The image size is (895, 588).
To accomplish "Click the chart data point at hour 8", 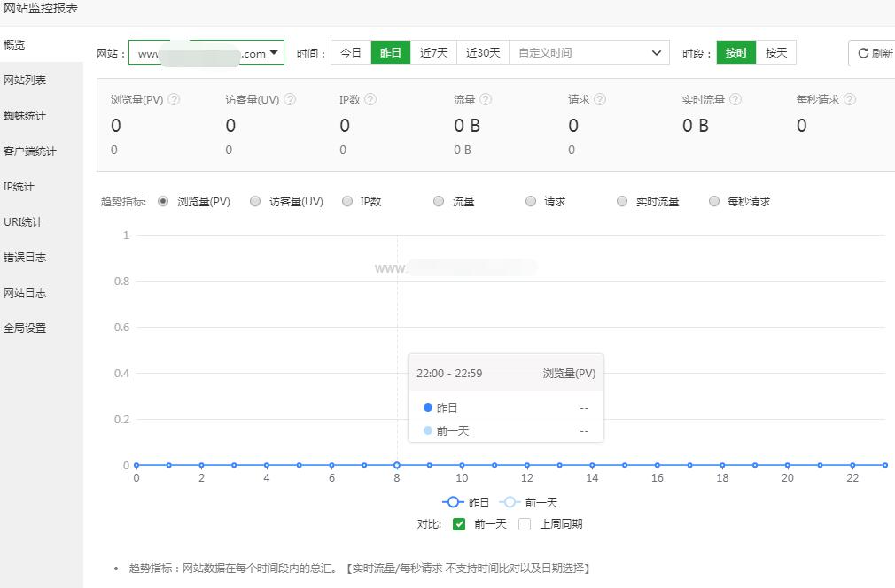I will click(397, 465).
